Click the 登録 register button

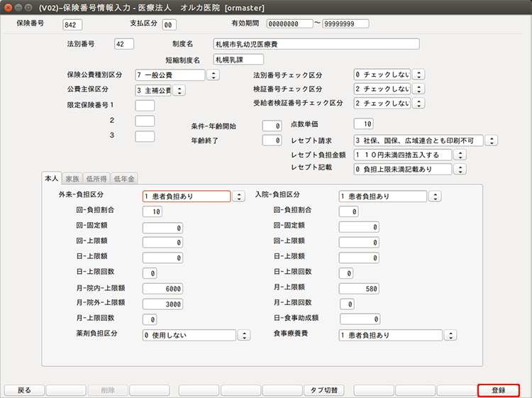(499, 390)
